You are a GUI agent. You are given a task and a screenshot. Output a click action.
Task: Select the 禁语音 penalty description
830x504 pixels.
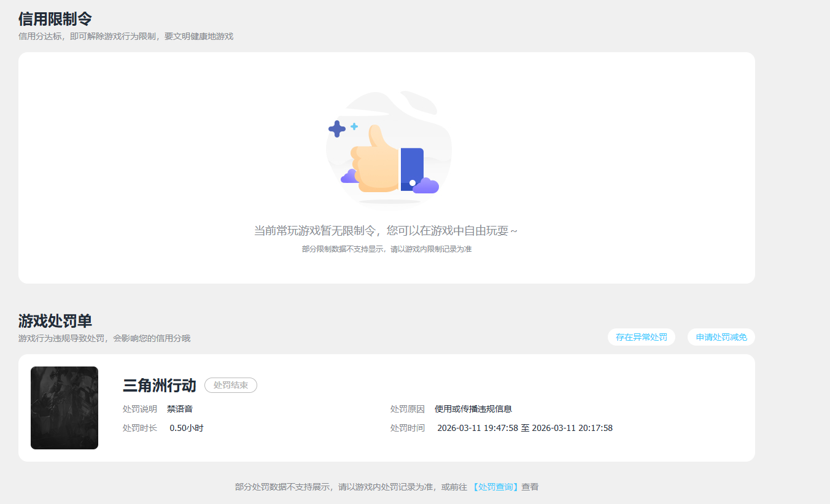180,409
